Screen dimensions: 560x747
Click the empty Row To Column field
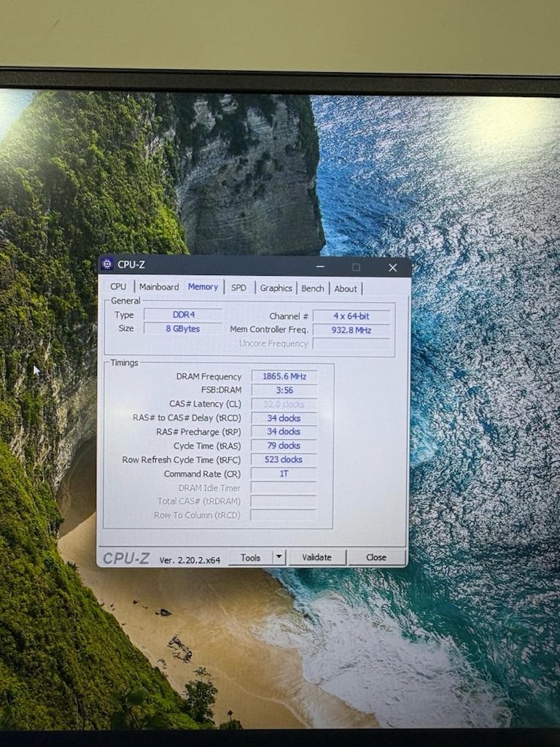[x=284, y=515]
